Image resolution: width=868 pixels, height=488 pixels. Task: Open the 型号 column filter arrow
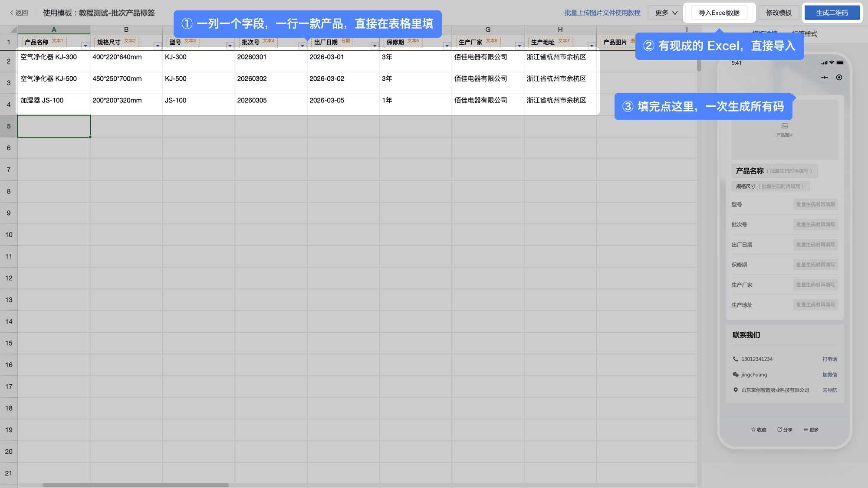pos(230,46)
